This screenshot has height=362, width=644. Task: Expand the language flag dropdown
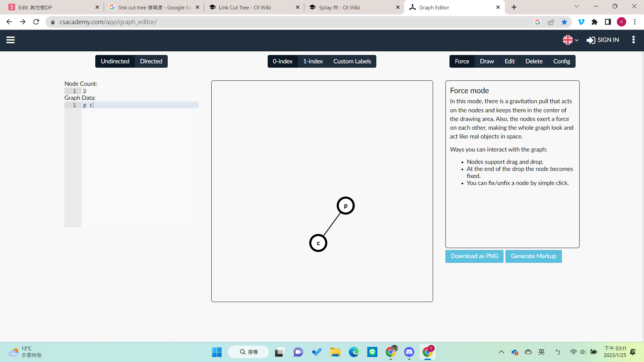(x=571, y=40)
